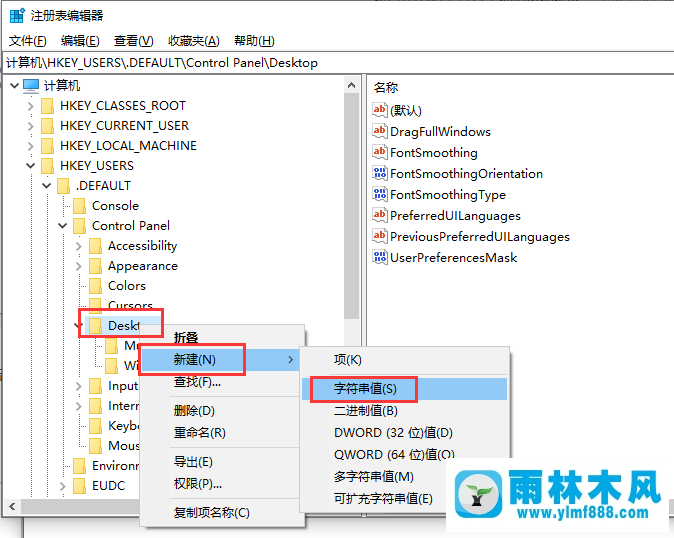The width and height of the screenshot is (674, 538).
Task: Select DWORD (32 位)值(D)
Action: coord(404,433)
